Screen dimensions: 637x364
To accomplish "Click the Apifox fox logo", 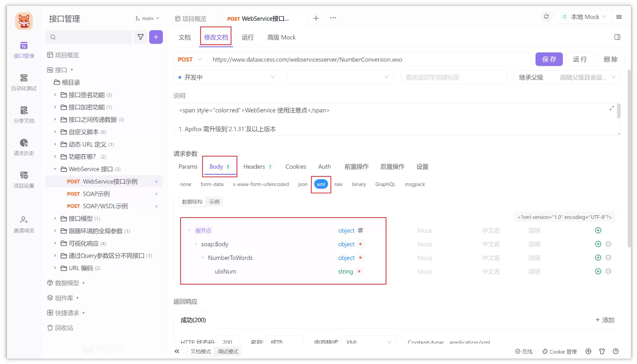I will (x=24, y=21).
